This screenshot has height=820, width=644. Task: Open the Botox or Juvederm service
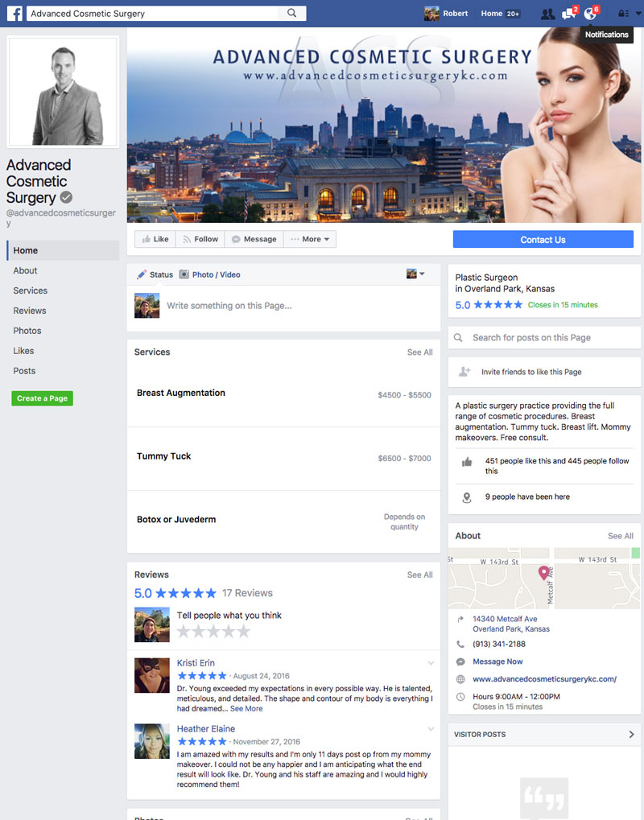[x=176, y=519]
